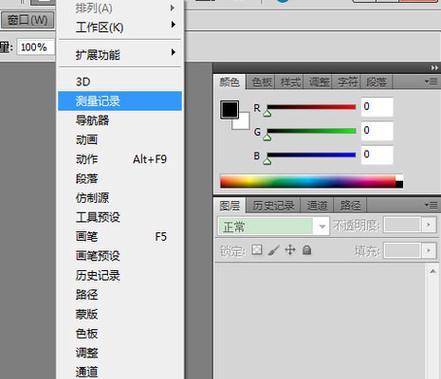Choose 调整 in the window menu
The width and height of the screenshot is (441, 379).
(120, 352)
